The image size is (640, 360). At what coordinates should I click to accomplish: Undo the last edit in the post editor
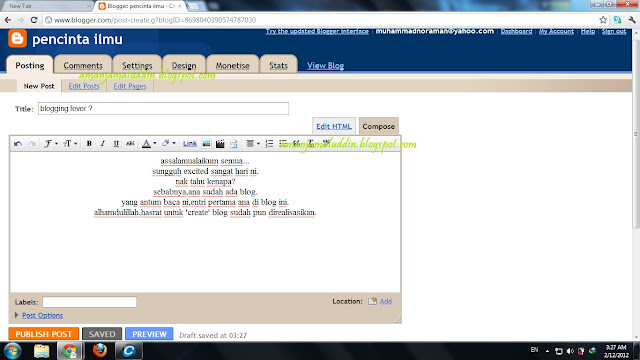click(x=18, y=144)
